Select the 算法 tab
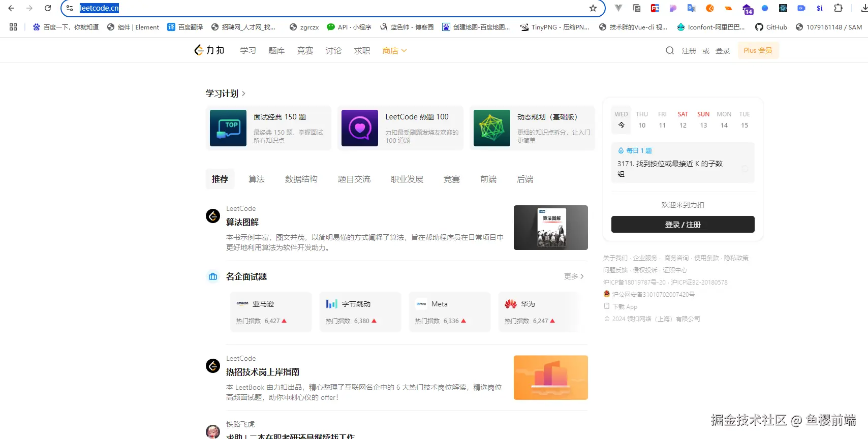The height and width of the screenshot is (439, 868). coord(257,179)
